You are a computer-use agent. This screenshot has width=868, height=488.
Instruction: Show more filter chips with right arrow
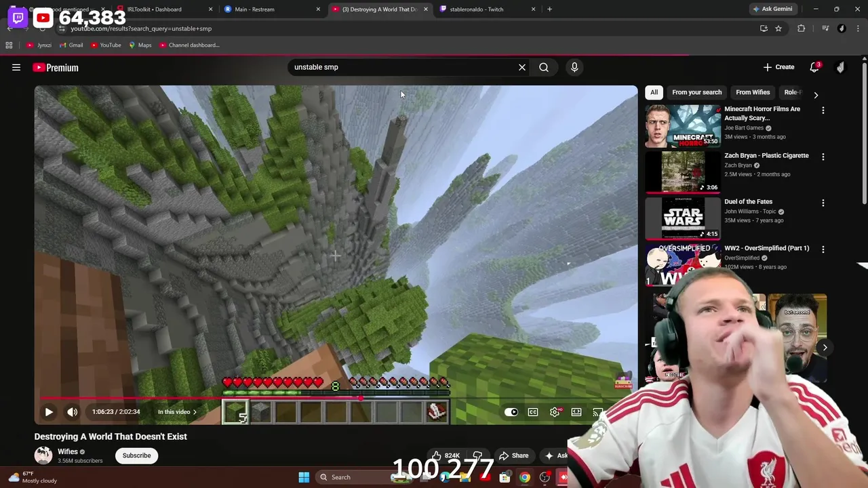coord(816,96)
